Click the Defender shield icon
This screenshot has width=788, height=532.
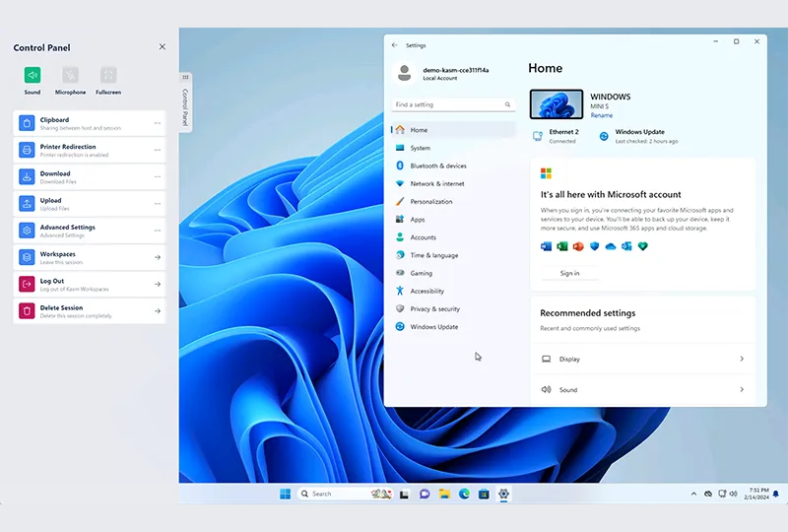coord(595,246)
